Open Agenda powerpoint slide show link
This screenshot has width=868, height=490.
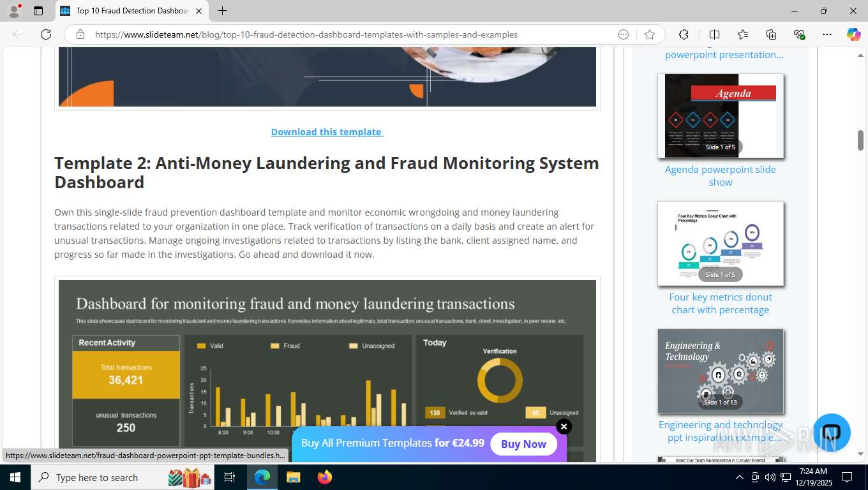point(721,175)
